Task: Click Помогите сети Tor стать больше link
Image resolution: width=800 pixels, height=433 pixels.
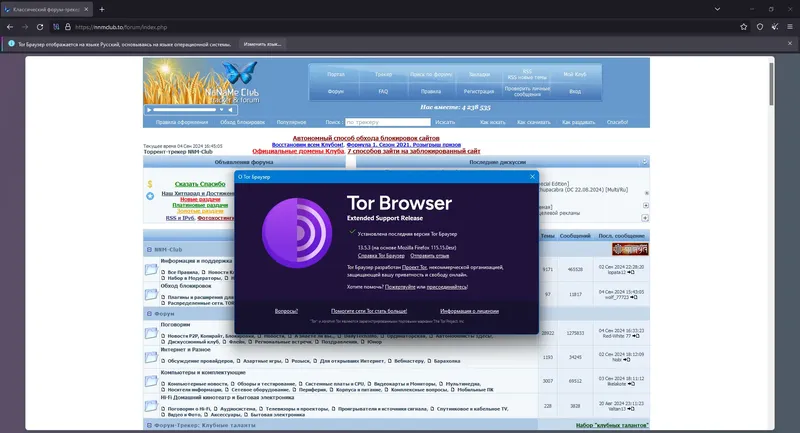Action: click(369, 311)
